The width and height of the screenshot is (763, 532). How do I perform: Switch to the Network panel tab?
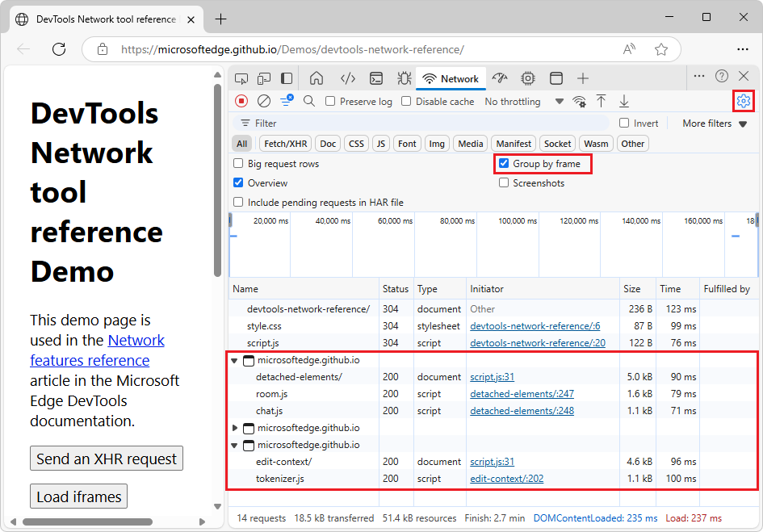point(451,78)
